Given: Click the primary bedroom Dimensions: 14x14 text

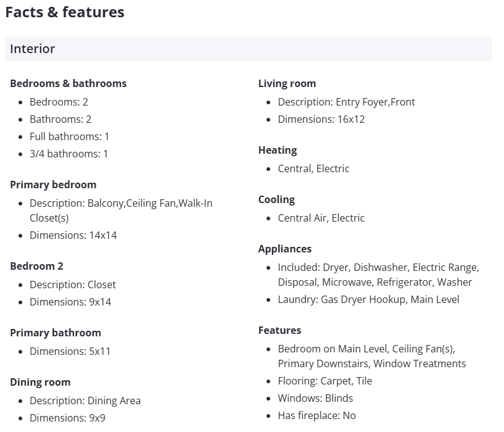Looking at the screenshot, I should tap(73, 235).
